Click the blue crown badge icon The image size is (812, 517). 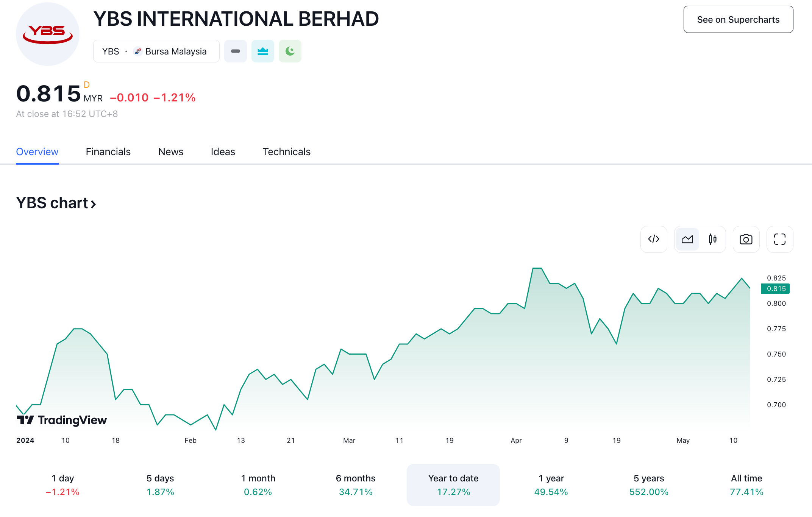[262, 51]
